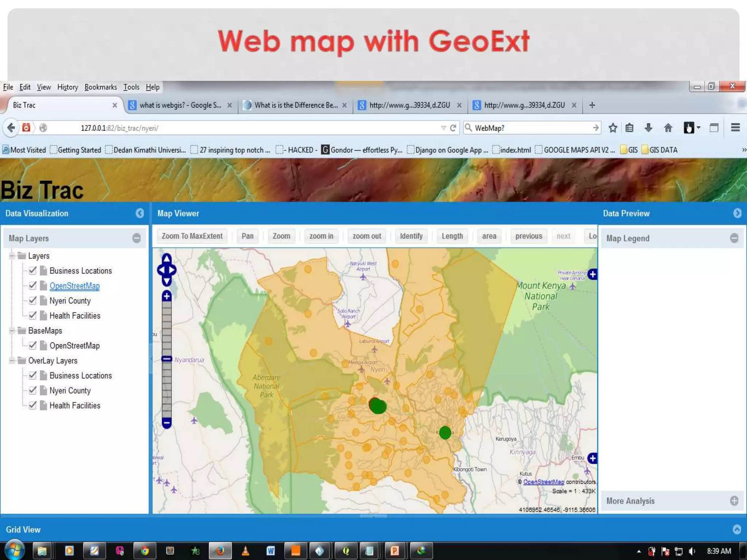The image size is (747, 560).
Task: Click the Pan button
Action: (247, 236)
